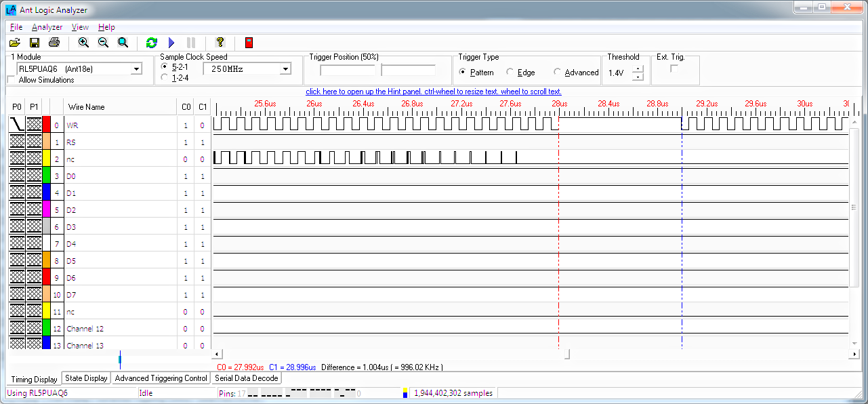The width and height of the screenshot is (868, 404).
Task: Click the Open file folder icon
Action: point(15,43)
